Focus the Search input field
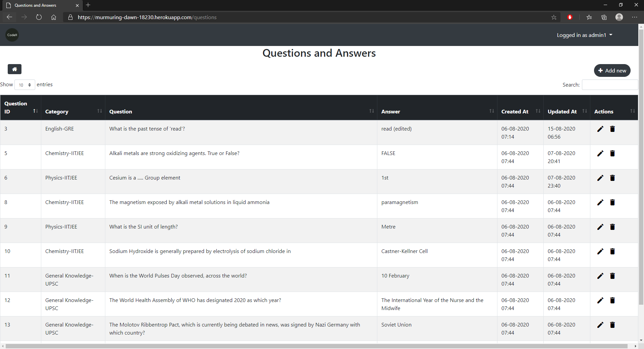Viewport: 644px width, 349px height. click(x=610, y=85)
